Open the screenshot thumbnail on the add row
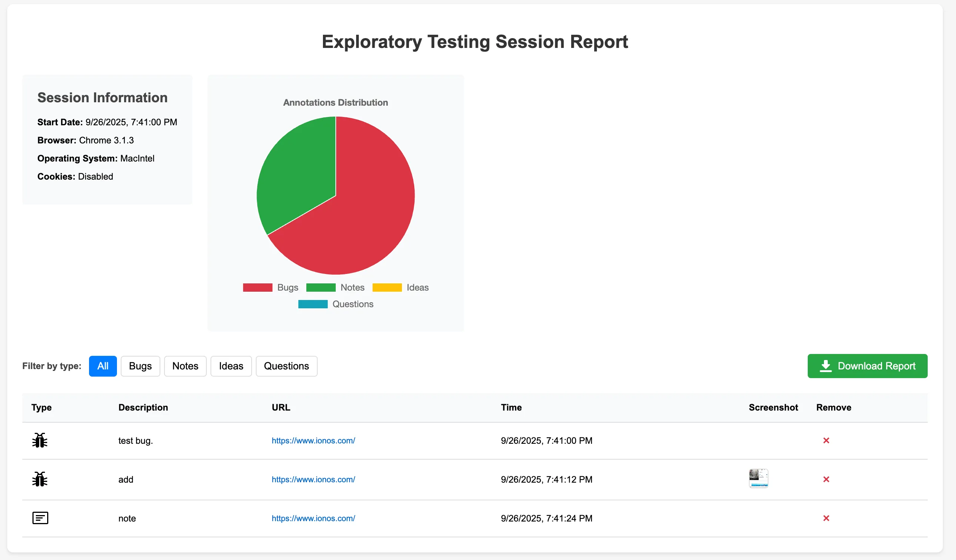956x560 pixels. click(758, 479)
